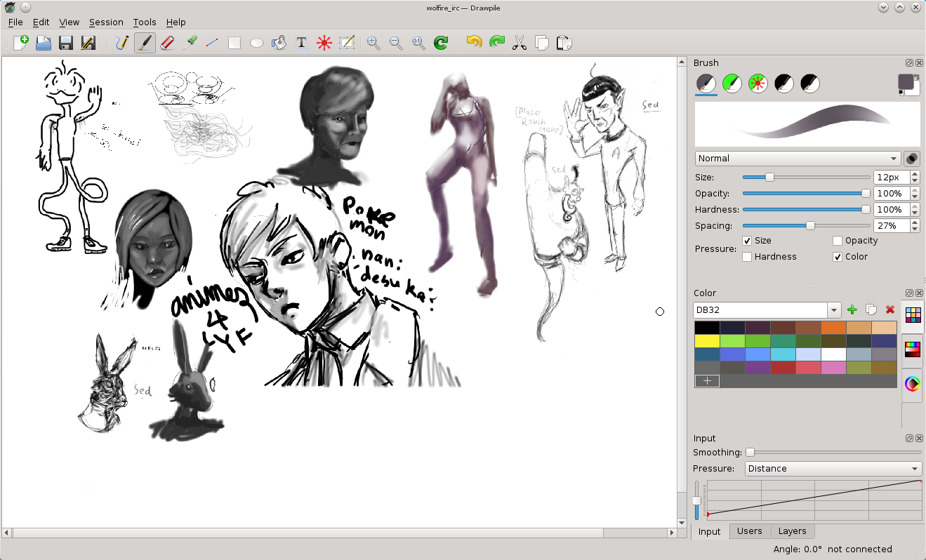
Task: Select the Flood Fill tool
Action: pyautogui.click(x=278, y=43)
